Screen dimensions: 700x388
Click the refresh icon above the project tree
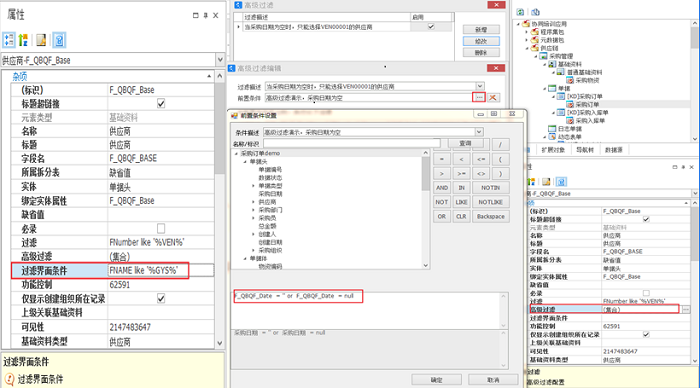point(521,12)
